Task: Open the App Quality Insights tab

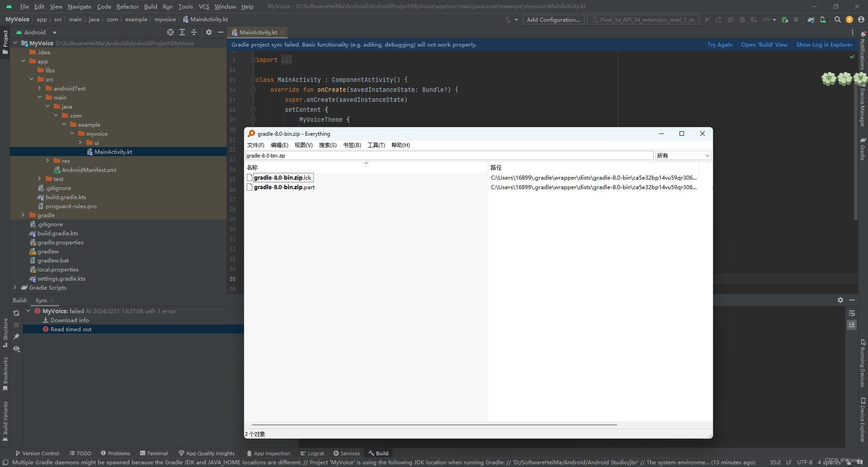Action: 207,453
